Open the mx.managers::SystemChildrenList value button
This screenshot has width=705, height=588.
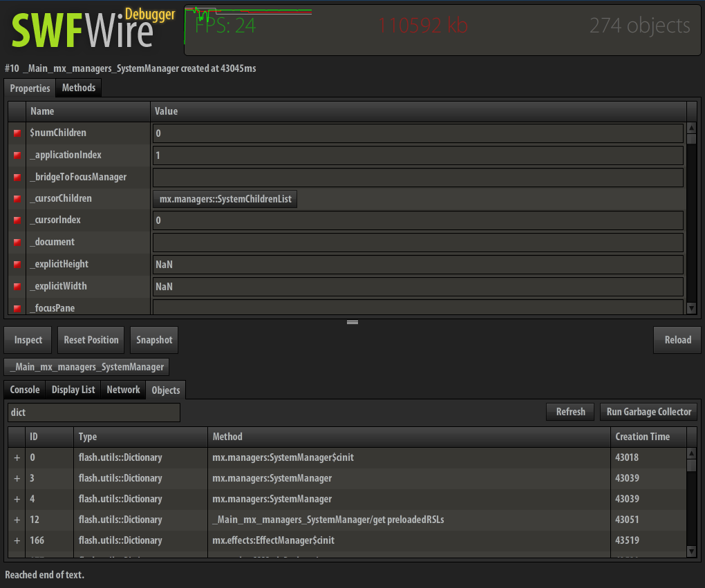point(225,199)
